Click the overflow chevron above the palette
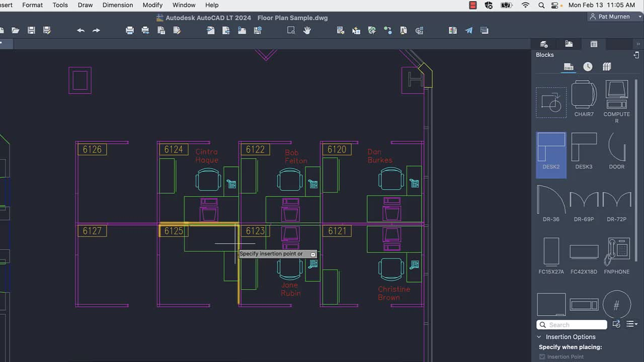This screenshot has width=644, height=362. tap(638, 44)
